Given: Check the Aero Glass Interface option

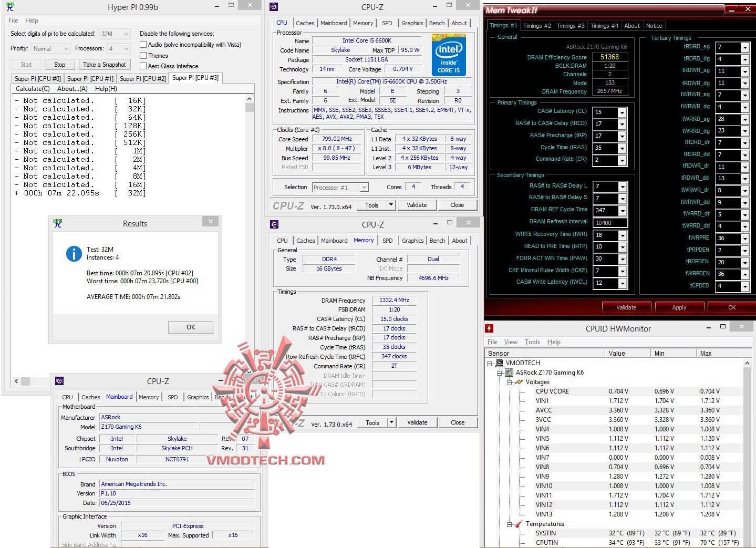Looking at the screenshot, I should pyautogui.click(x=143, y=66).
